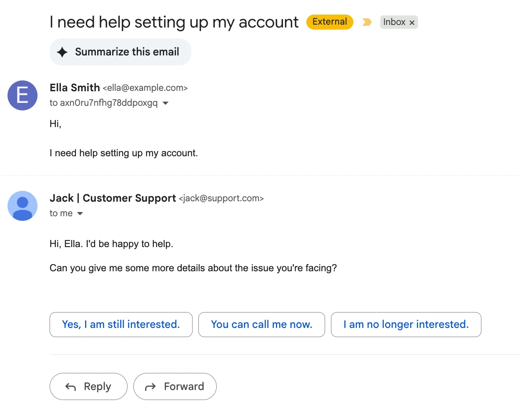The height and width of the screenshot is (420, 521).
Task: Expand recipient details under Ella Smith
Action: point(165,103)
